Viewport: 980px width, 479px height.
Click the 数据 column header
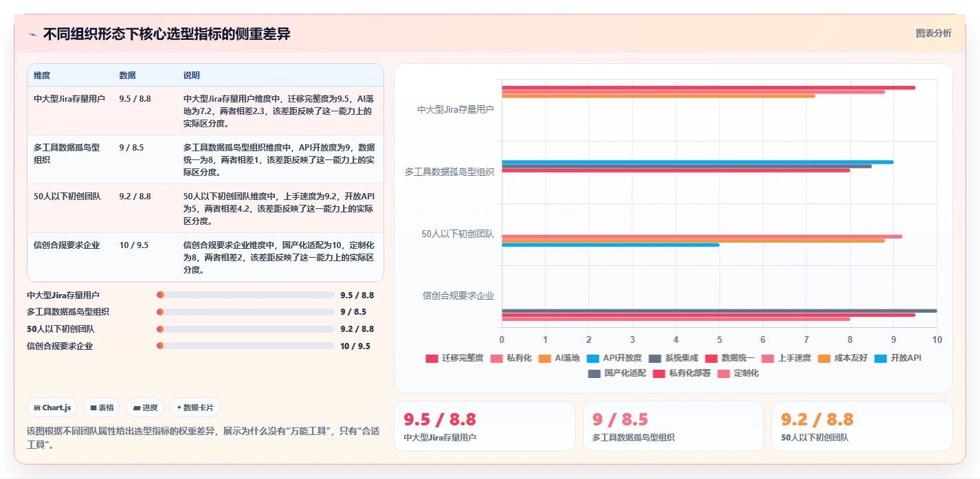[x=127, y=75]
